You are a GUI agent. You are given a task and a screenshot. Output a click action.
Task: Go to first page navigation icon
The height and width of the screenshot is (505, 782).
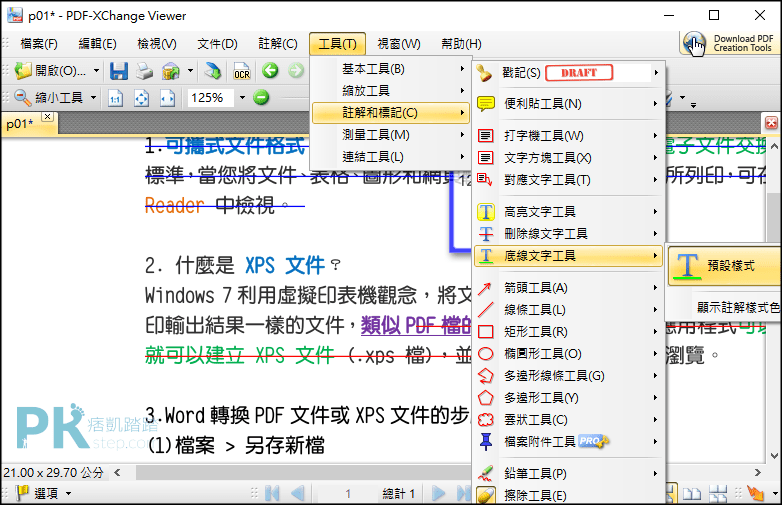pos(272,494)
